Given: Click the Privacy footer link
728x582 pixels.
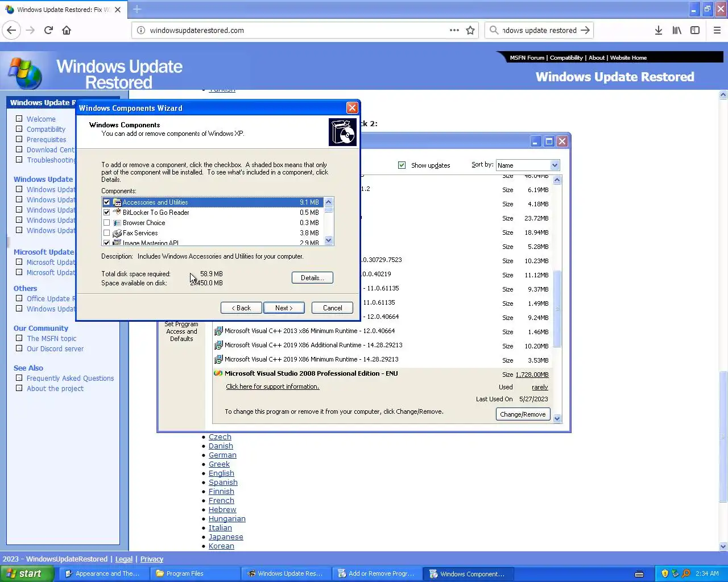Looking at the screenshot, I should [152, 559].
